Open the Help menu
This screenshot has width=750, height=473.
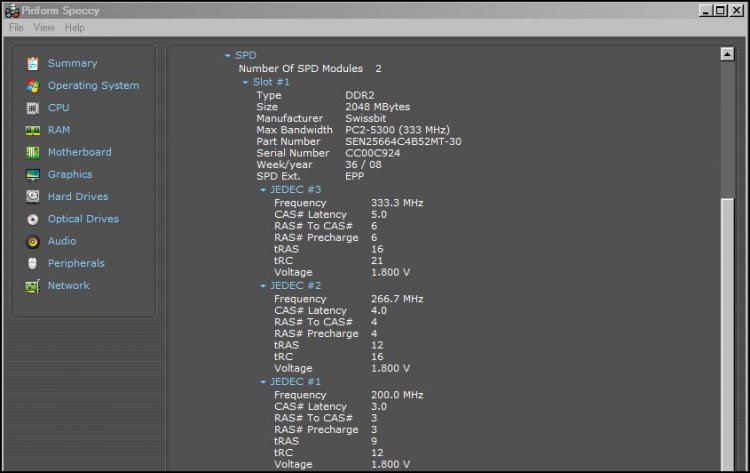[75, 27]
